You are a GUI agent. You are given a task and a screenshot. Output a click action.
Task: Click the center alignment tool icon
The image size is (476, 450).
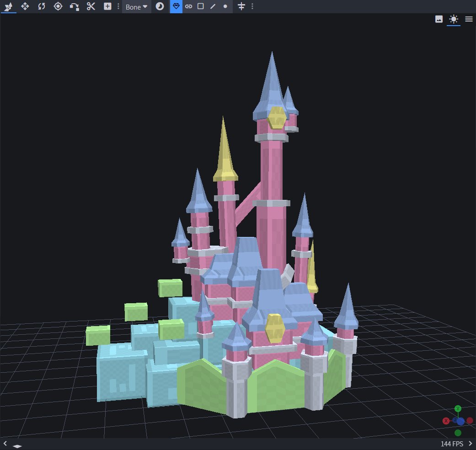(x=241, y=6)
